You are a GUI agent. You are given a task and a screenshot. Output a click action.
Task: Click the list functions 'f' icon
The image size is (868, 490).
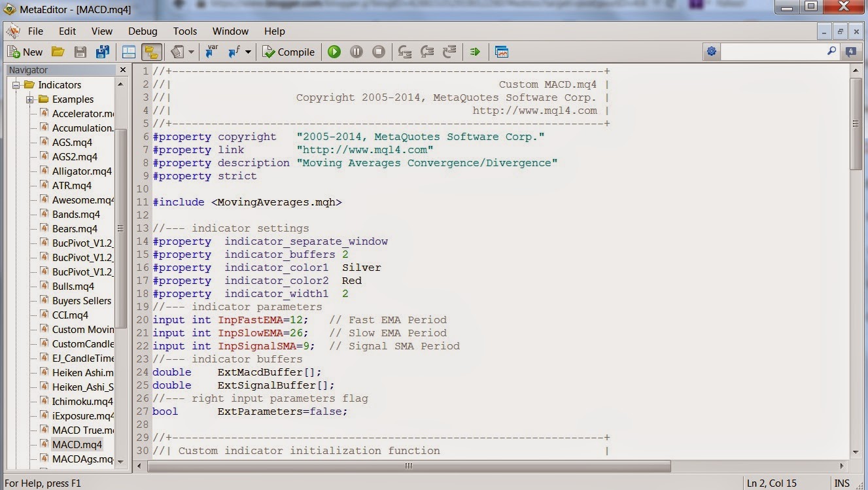click(234, 52)
